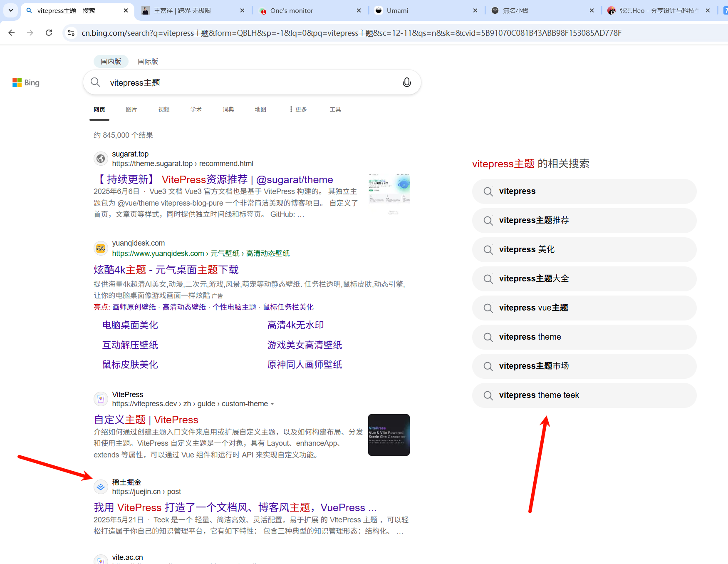Image resolution: width=728 pixels, height=564 pixels.
Task: Click the search magnifier icon in search box
Action: click(95, 82)
